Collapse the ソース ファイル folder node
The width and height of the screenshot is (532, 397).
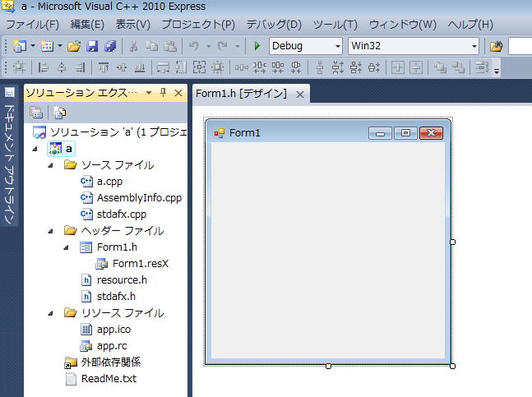pos(51,165)
